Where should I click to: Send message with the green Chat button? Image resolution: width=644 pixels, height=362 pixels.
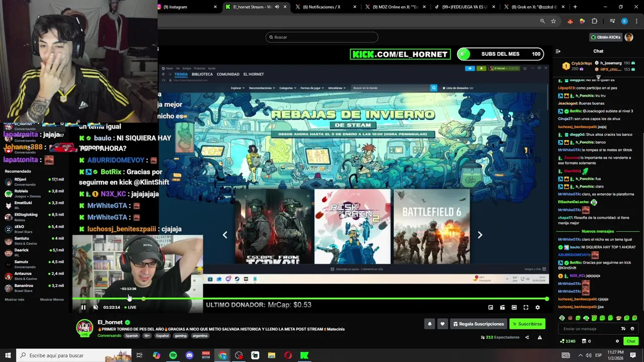pyautogui.click(x=631, y=341)
